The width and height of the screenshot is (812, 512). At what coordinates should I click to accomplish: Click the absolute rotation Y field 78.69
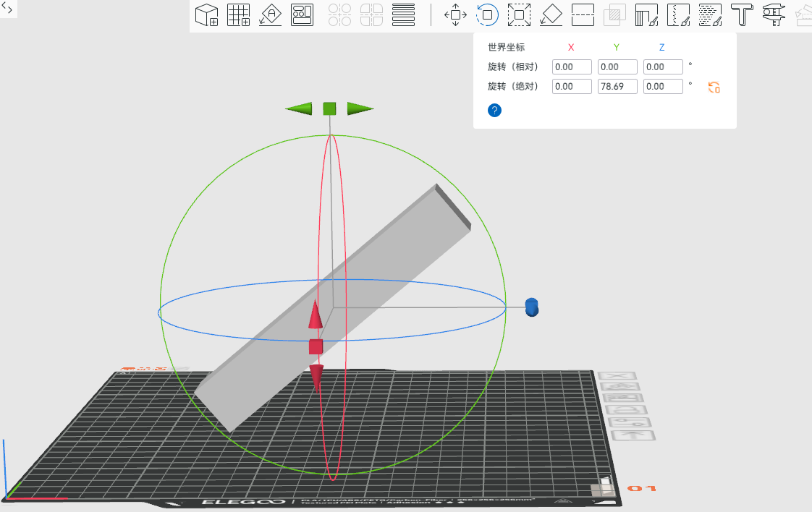pos(617,87)
